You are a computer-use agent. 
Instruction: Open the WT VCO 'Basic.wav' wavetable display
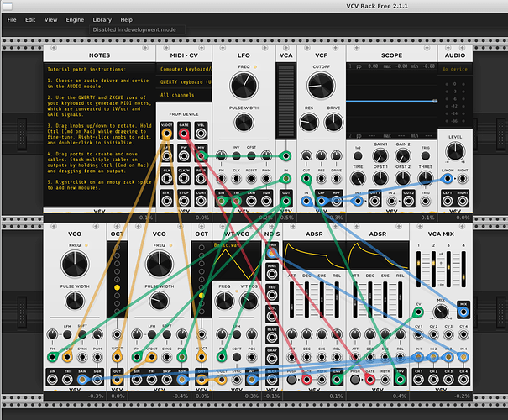237,261
